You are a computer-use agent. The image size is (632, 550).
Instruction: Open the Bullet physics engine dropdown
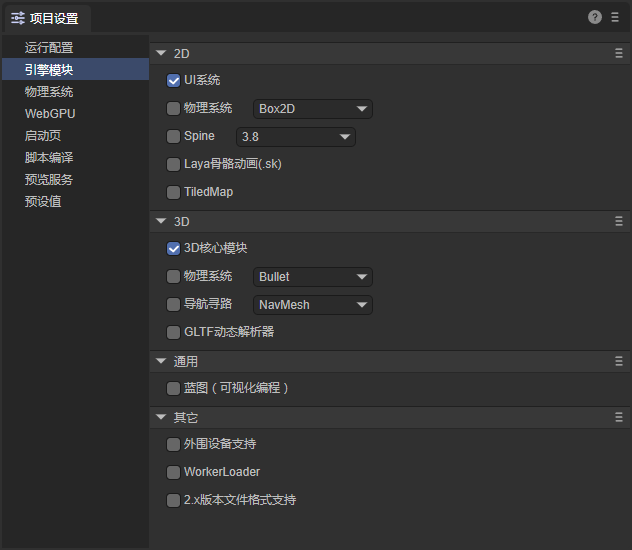pyautogui.click(x=312, y=276)
